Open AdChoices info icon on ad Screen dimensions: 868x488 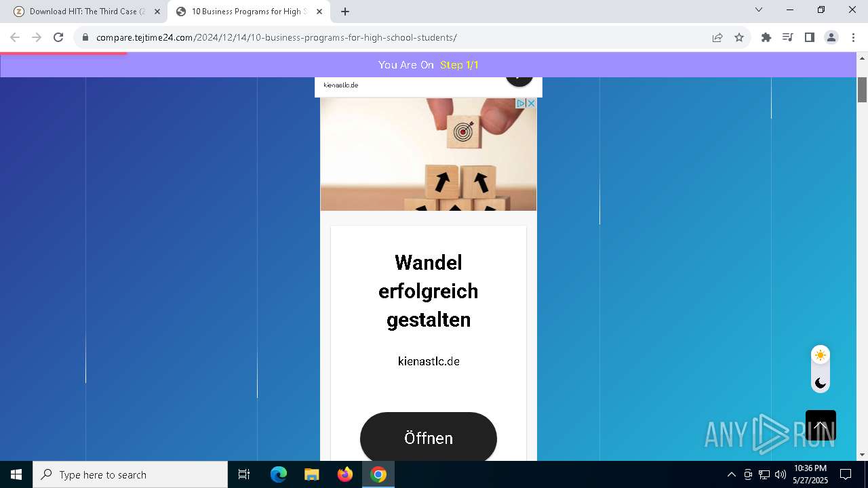(x=521, y=103)
